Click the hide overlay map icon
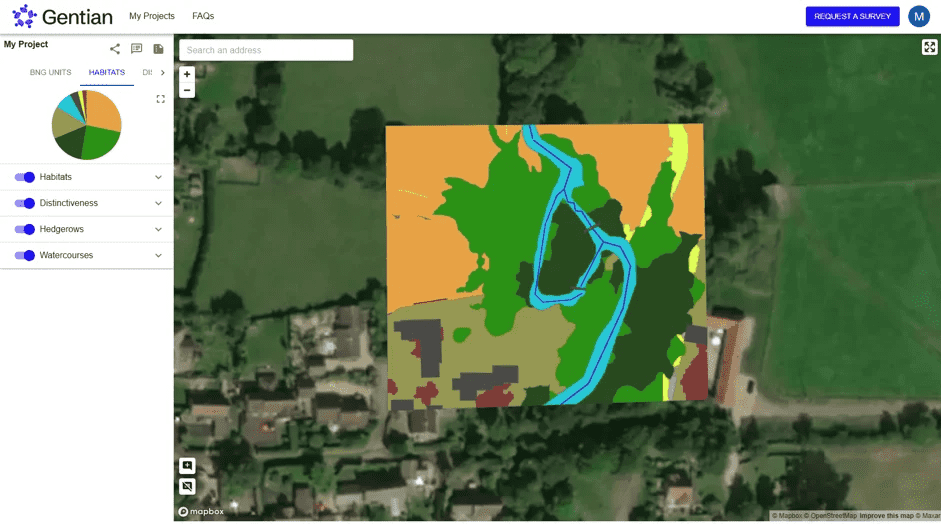 click(187, 486)
